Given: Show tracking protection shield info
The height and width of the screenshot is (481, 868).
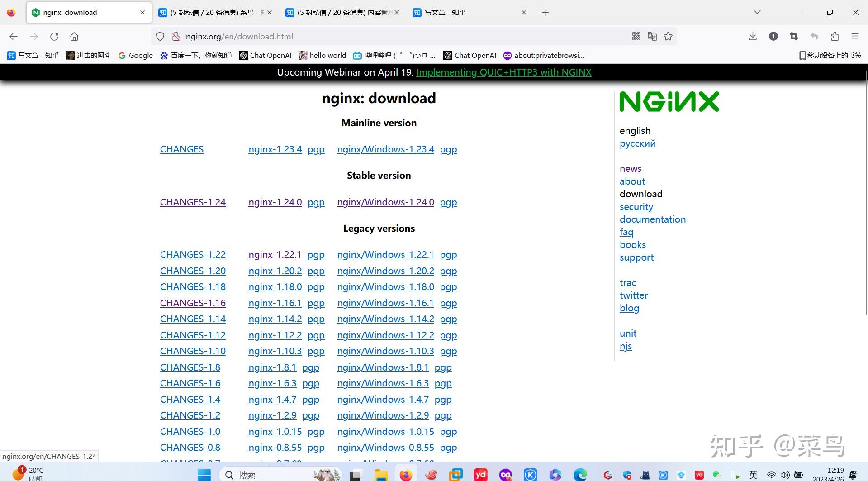Looking at the screenshot, I should (160, 37).
